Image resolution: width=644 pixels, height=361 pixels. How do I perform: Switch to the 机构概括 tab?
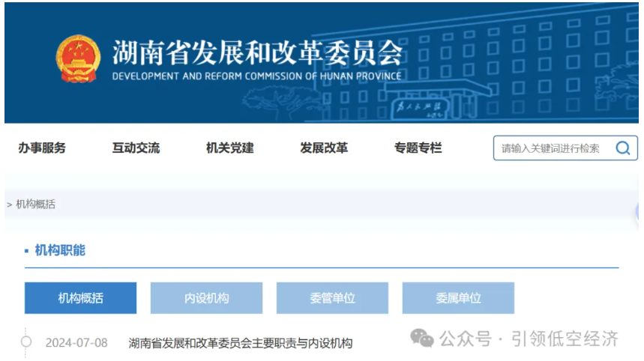point(80,298)
